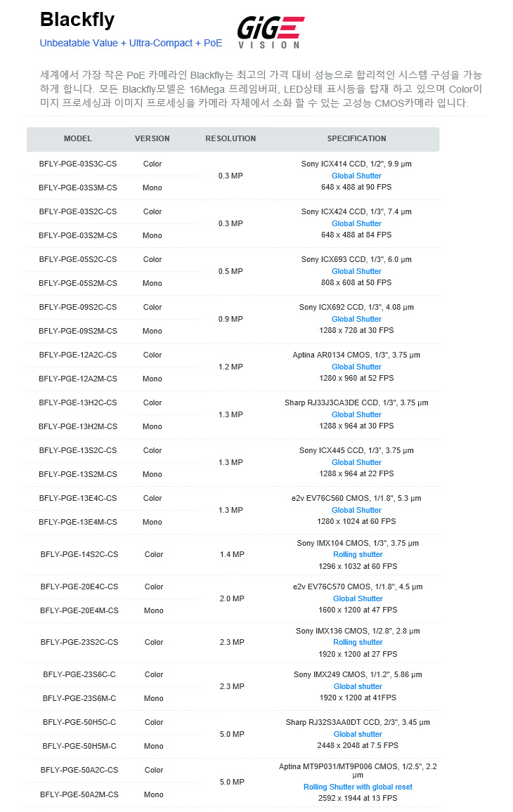Open the BFLY-PGE-05S2M-CS model link
The image size is (513, 812).
point(78,283)
